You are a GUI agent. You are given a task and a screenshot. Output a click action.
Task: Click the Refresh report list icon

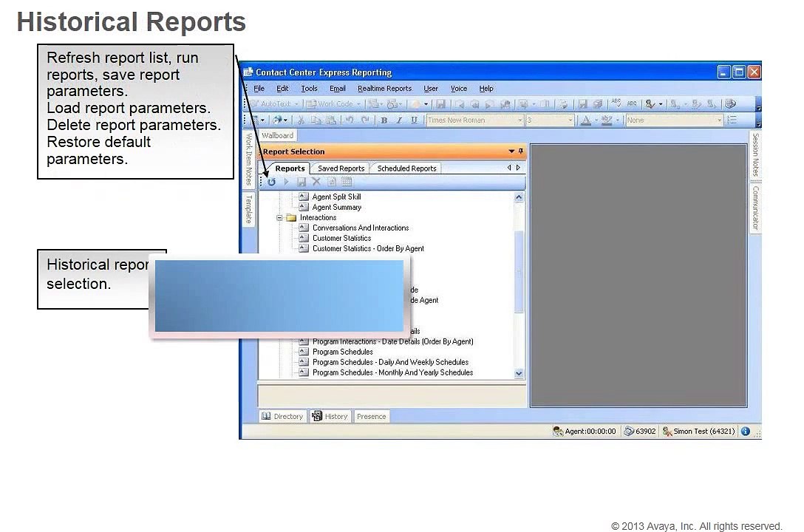(272, 182)
